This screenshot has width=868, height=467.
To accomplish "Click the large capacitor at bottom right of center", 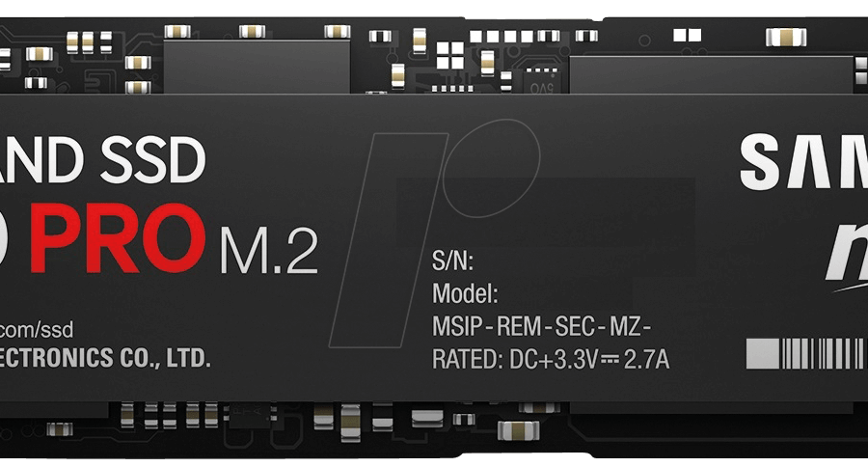I will point(518,430).
